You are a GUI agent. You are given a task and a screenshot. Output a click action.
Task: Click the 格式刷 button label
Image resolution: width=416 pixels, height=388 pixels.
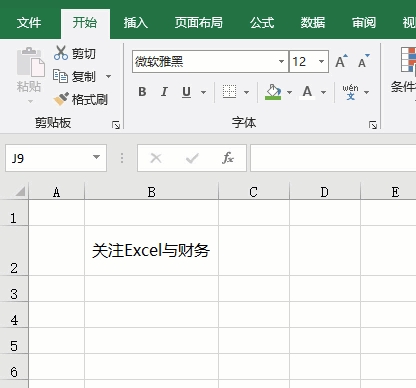[90, 99]
